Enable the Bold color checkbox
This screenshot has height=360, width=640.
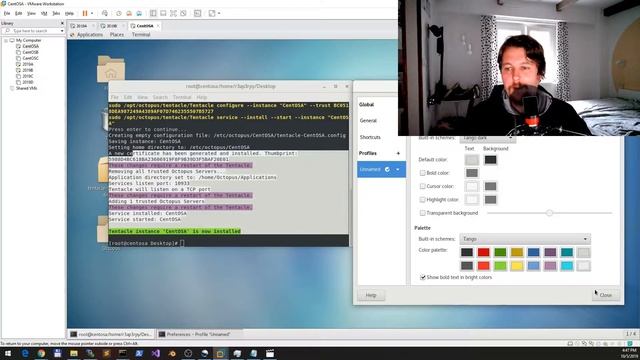point(422,173)
